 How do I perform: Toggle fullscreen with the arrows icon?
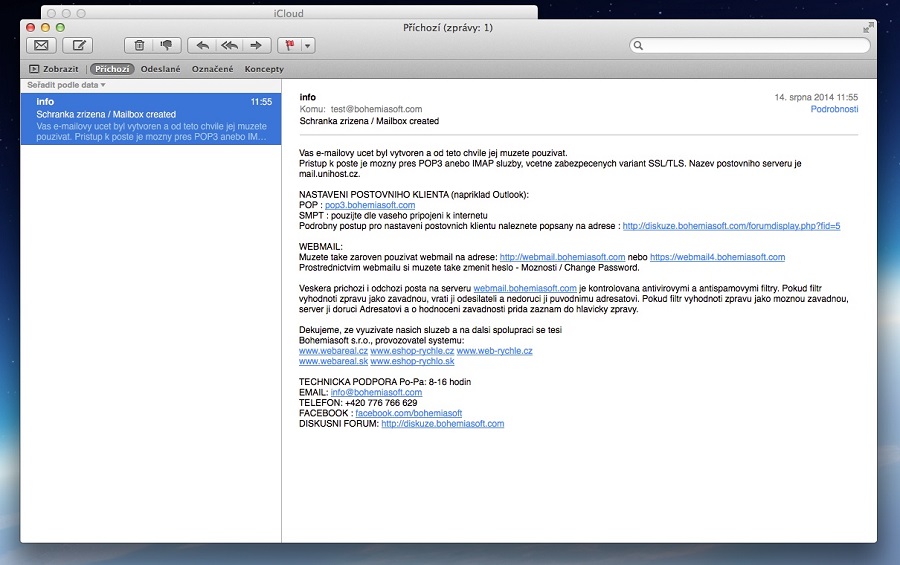[x=868, y=27]
